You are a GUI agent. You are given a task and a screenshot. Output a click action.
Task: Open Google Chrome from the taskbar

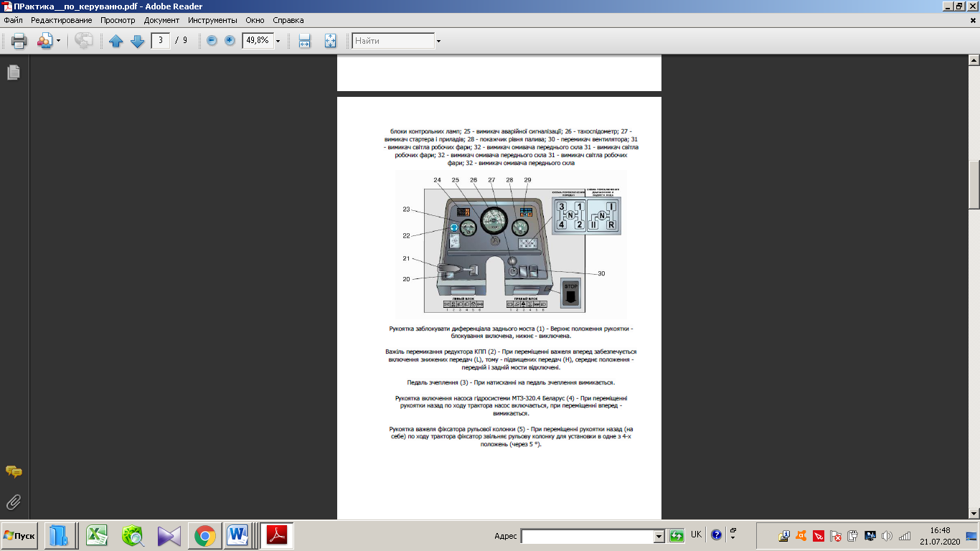[x=205, y=536]
